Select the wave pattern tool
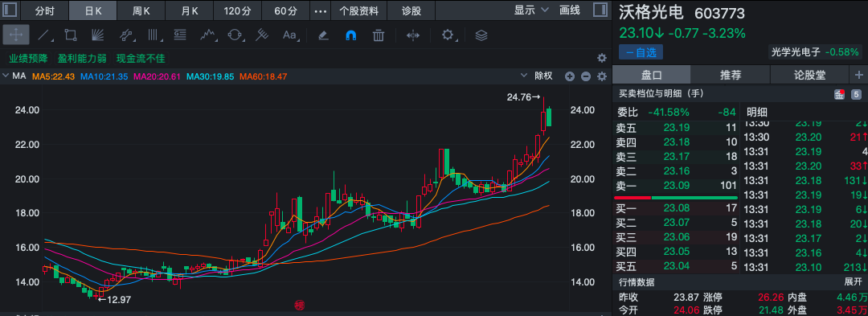 207,35
